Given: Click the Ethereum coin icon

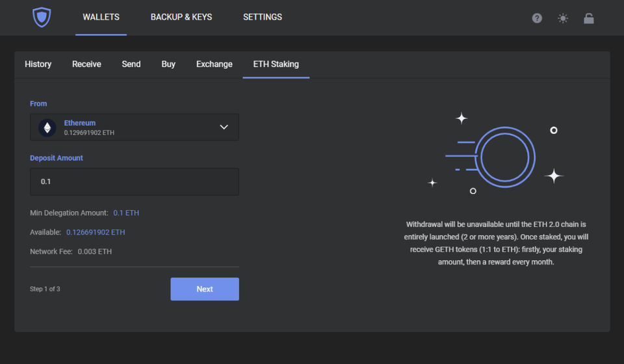Looking at the screenshot, I should (47, 127).
